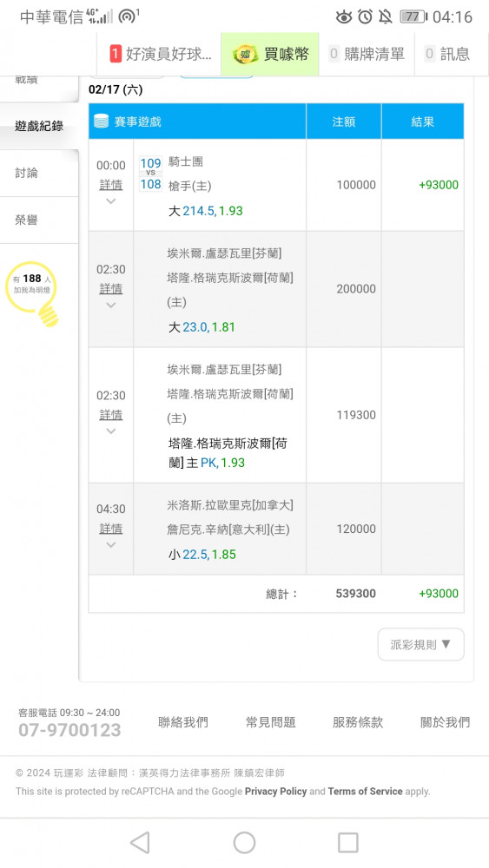Image resolution: width=489 pixels, height=868 pixels.
Task: Click the coin stack icon in 賽事遊戲 header
Action: (x=102, y=122)
